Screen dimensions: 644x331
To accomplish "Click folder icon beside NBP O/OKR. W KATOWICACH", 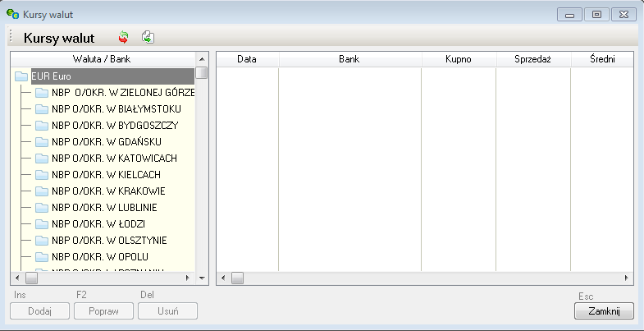I will (42, 159).
